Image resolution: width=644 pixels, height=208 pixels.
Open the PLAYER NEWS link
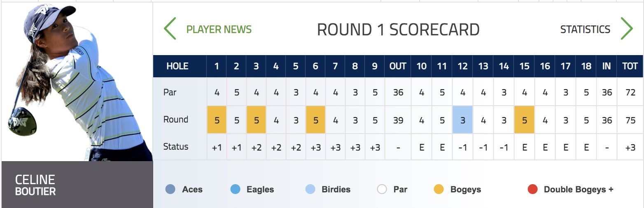[219, 30]
